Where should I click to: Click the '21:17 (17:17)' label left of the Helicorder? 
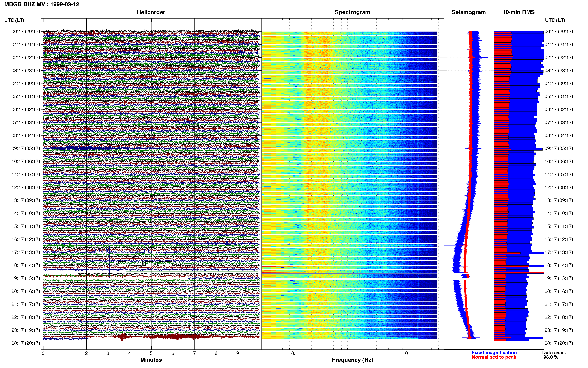(26, 304)
